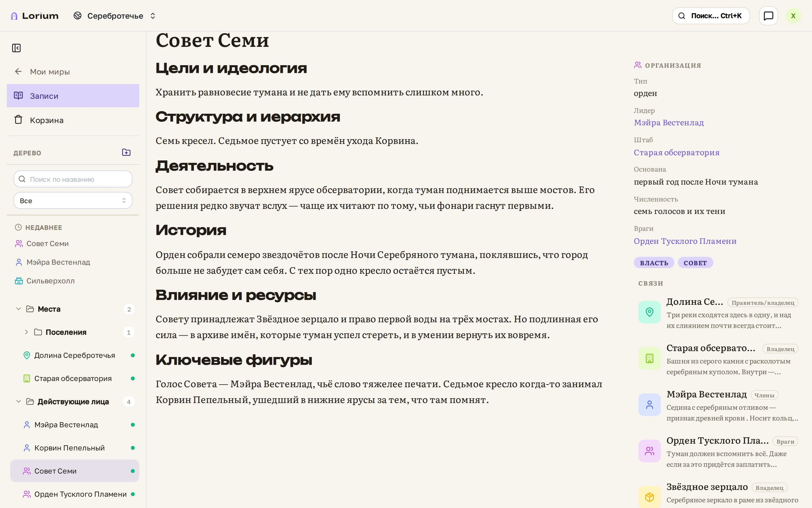Open Корзина trash section
The height and width of the screenshot is (508, 812).
tap(73, 120)
